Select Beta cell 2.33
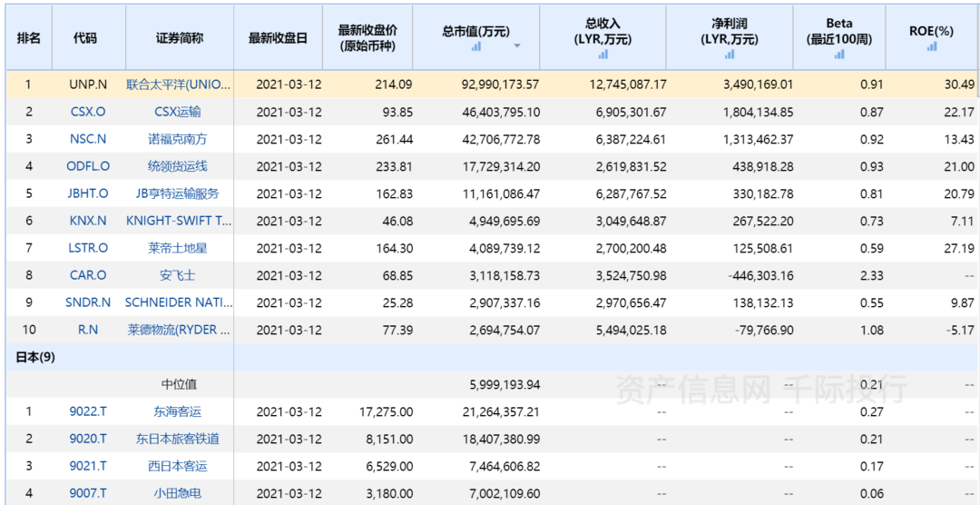 coord(872,275)
